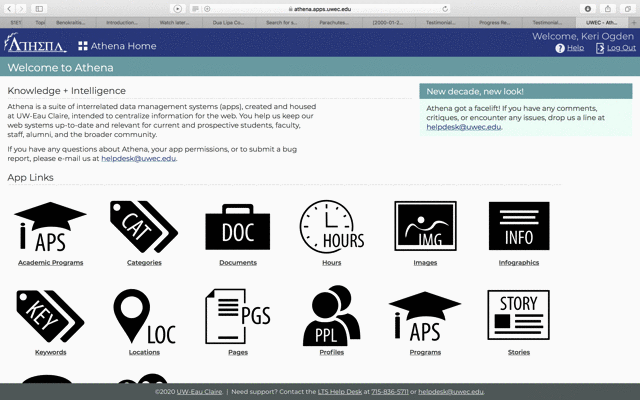Open Safari downloads icon
Image resolution: width=640 pixels, height=400 pixels.
[x=588, y=9]
